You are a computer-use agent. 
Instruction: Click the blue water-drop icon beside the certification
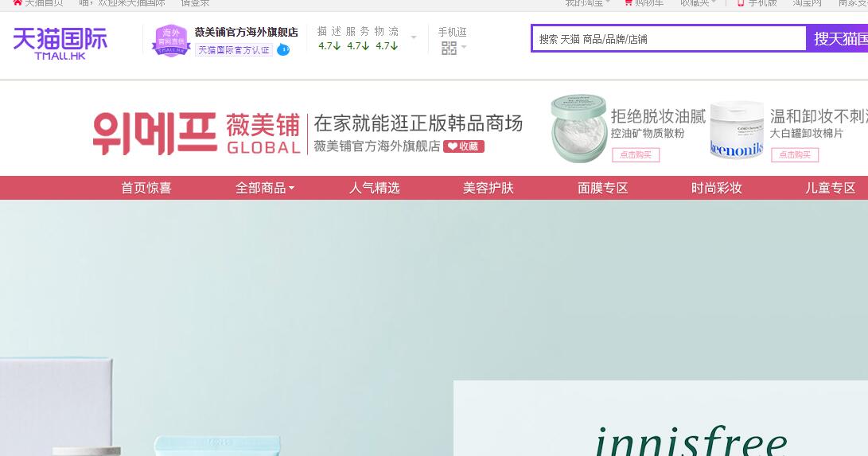pyautogui.click(x=283, y=50)
